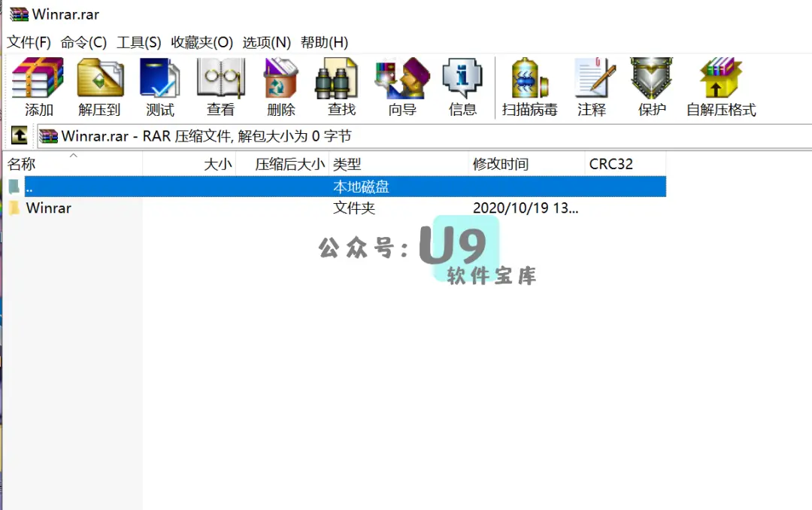Run the 测试 (Test) archive tool
Image resolution: width=812 pixels, height=510 pixels.
159,77
